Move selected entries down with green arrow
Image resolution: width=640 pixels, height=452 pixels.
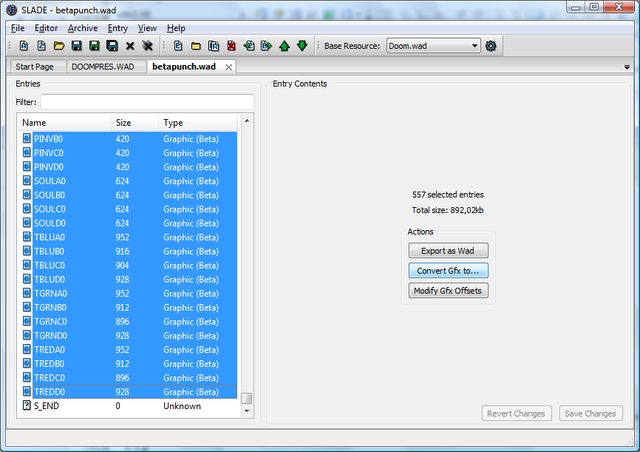point(302,46)
